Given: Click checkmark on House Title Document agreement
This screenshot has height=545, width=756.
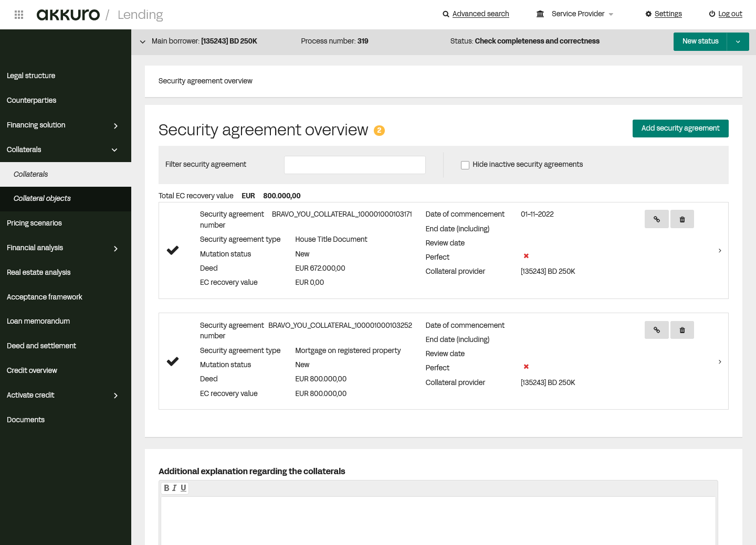Looking at the screenshot, I should [x=173, y=251].
